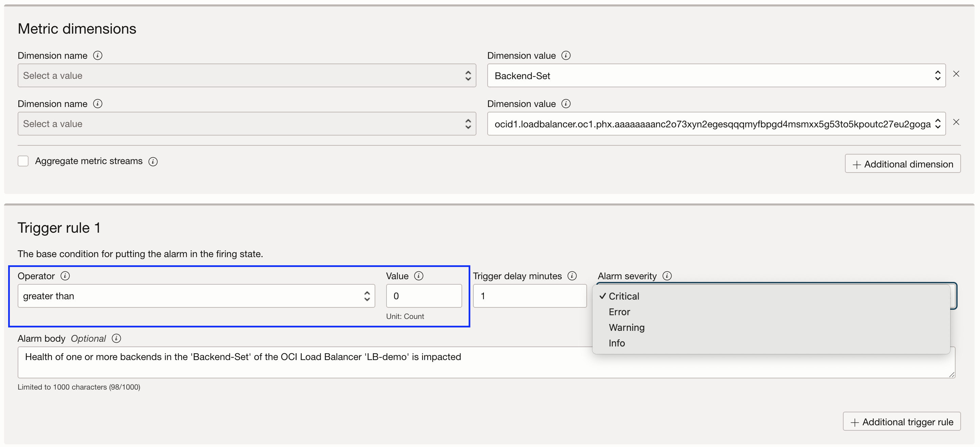Click info icon beside first Dimension name
Image resolution: width=980 pixels, height=447 pixels.
pyautogui.click(x=98, y=56)
